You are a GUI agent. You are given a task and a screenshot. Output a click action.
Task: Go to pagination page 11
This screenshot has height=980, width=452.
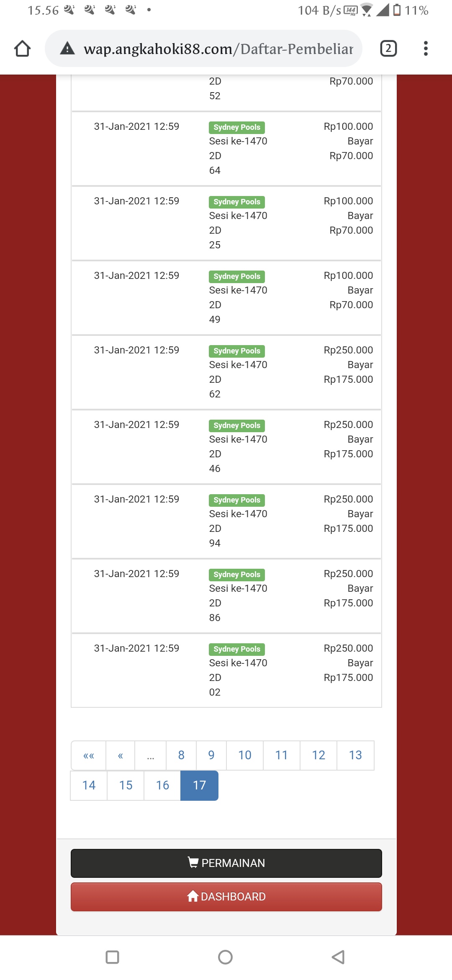282,756
